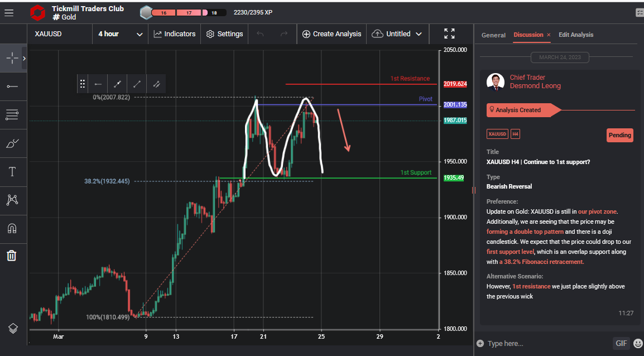Viewport: 644px width, 356px height.
Task: Click the H4 timeframe tag
Action: [515, 134]
